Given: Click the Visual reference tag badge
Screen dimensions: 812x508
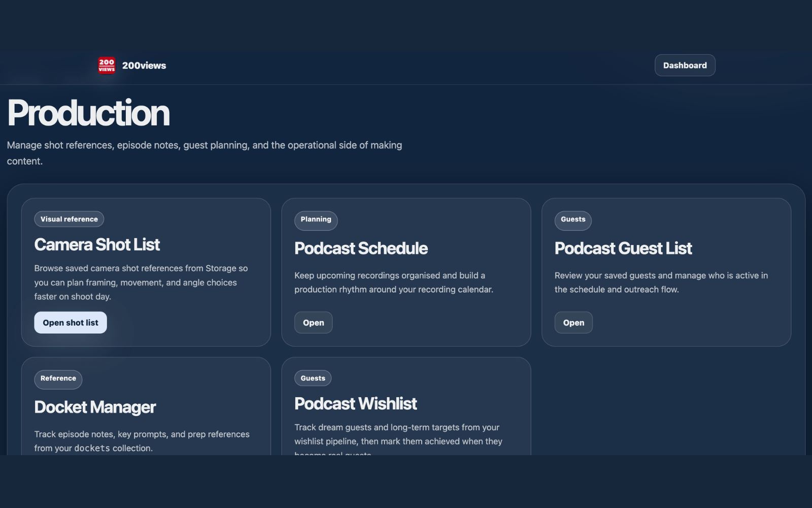Looking at the screenshot, I should (x=69, y=219).
